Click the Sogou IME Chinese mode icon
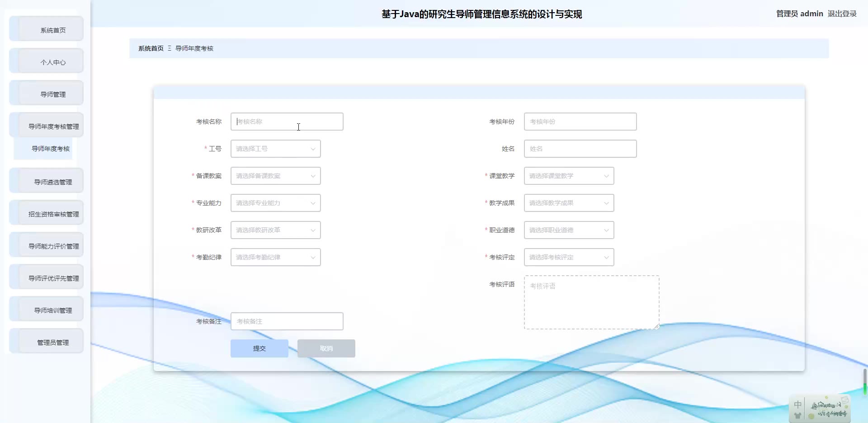 tap(797, 404)
